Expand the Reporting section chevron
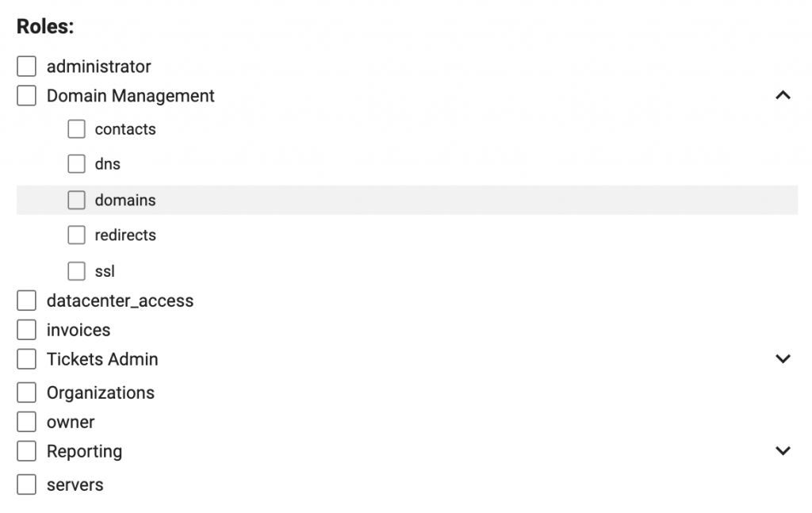The height and width of the screenshot is (513, 812). click(783, 451)
